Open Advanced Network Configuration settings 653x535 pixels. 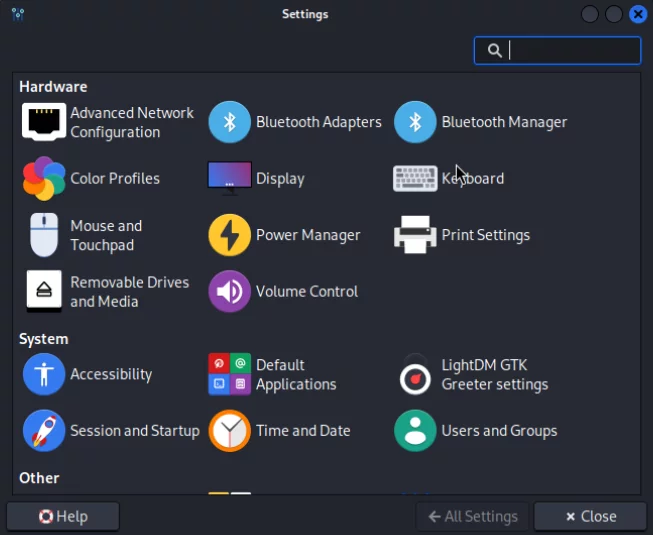(x=108, y=123)
